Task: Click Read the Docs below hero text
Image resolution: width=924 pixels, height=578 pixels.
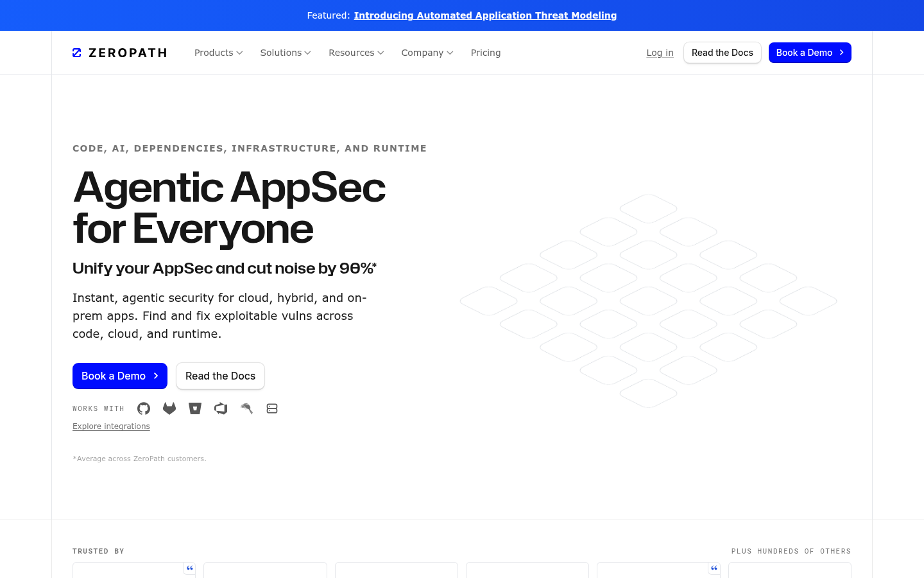Action: click(220, 376)
